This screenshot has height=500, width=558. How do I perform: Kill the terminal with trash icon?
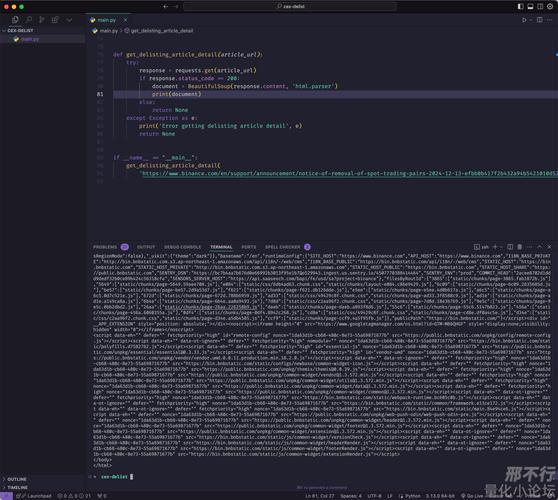tap(520, 247)
